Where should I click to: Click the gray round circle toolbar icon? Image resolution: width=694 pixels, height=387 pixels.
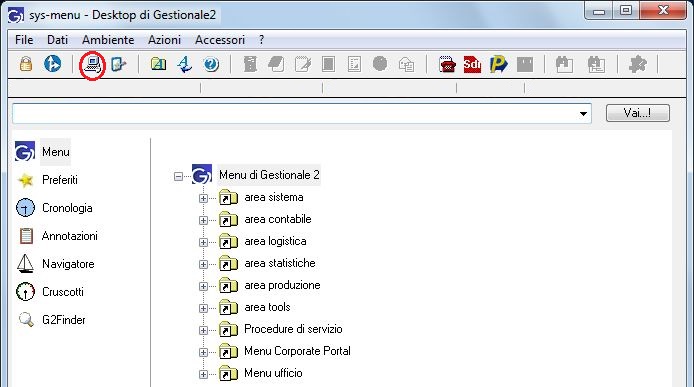coord(380,64)
